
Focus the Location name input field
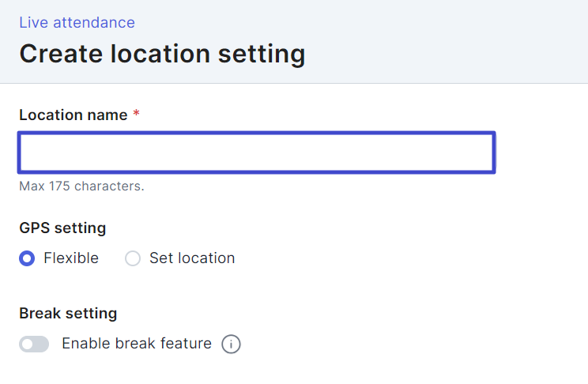[x=257, y=152]
